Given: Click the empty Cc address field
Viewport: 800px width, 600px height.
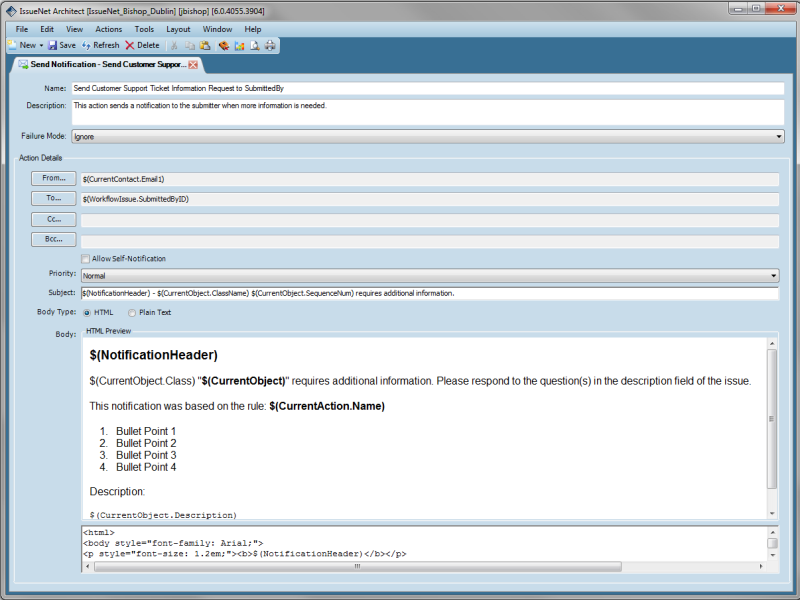Looking at the screenshot, I should [x=430, y=220].
